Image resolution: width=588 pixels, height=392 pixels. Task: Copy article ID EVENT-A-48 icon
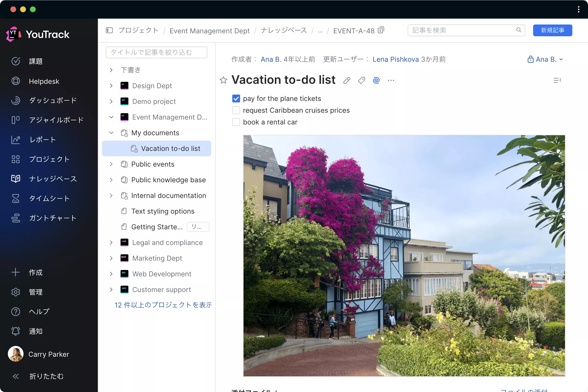click(381, 30)
